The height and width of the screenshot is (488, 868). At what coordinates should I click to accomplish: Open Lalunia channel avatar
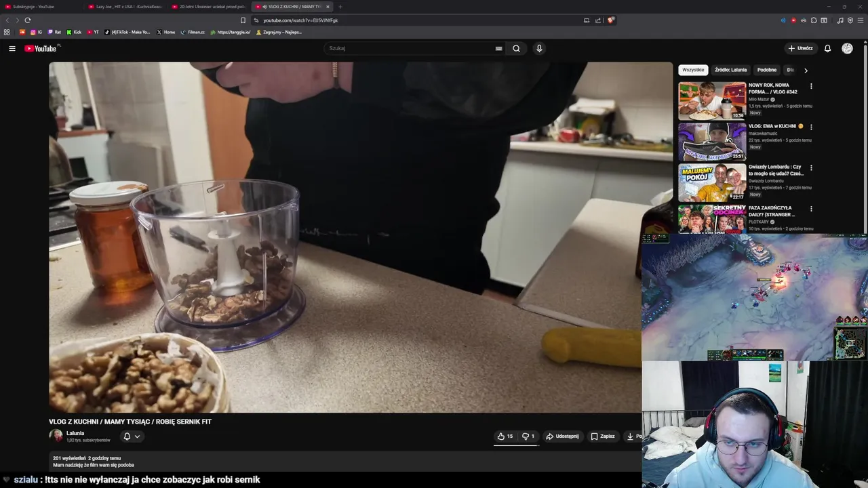pos(56,436)
